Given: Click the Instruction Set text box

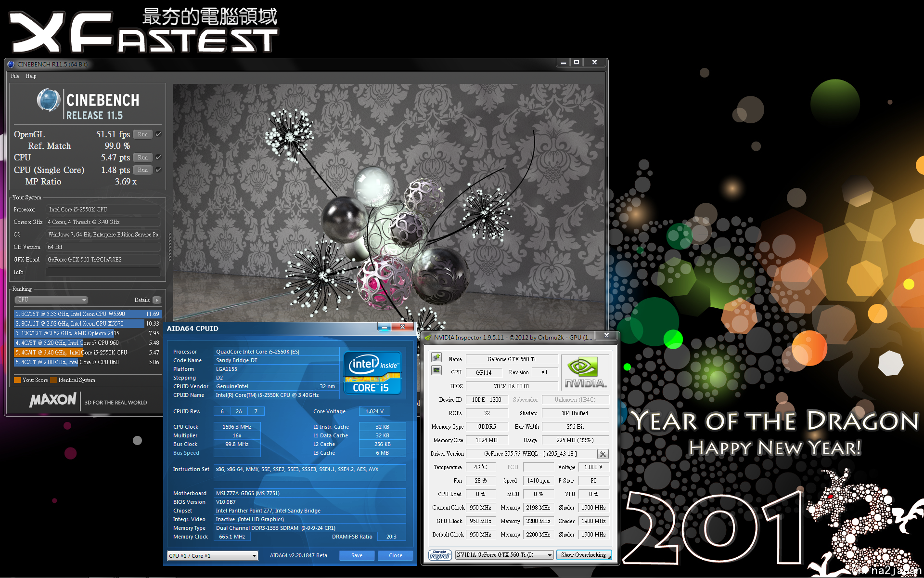Looking at the screenshot, I should click(309, 473).
